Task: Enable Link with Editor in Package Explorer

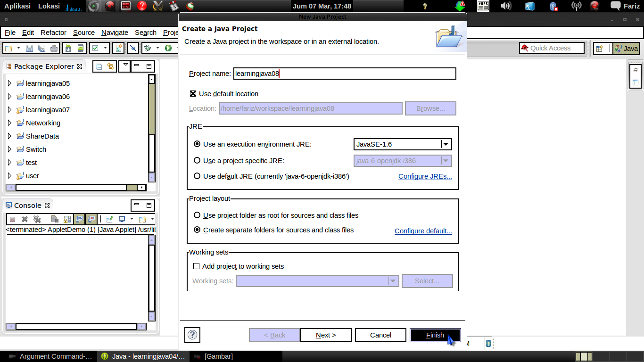Action: pos(111,66)
